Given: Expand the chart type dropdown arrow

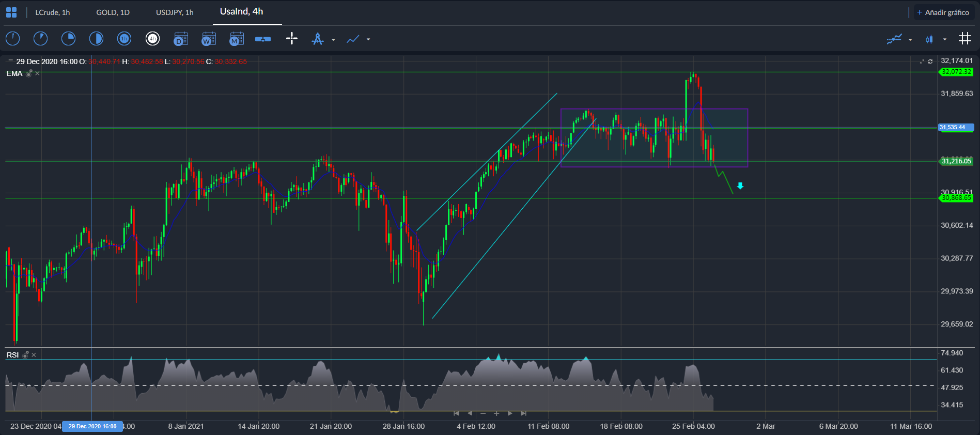Looking at the screenshot, I should [x=945, y=40].
